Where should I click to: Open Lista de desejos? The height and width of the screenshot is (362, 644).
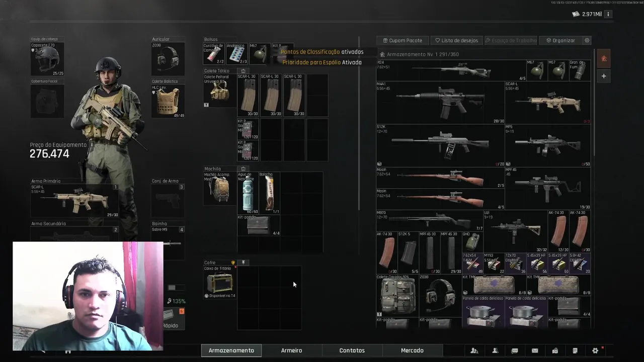[x=456, y=40]
